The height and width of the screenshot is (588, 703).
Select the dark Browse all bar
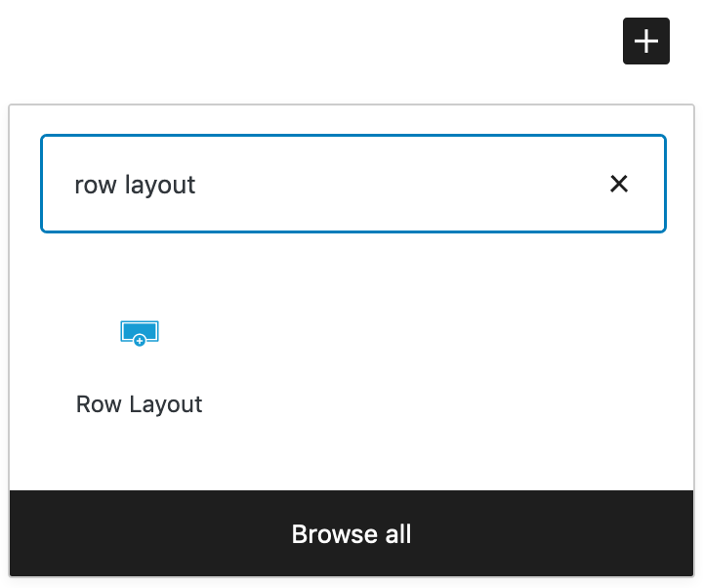(351, 534)
